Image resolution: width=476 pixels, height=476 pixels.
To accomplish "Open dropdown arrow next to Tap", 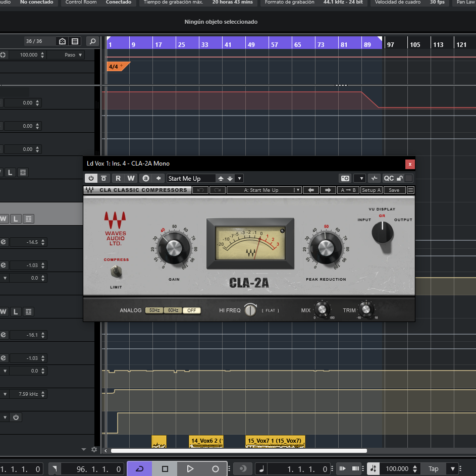I will 453,469.
